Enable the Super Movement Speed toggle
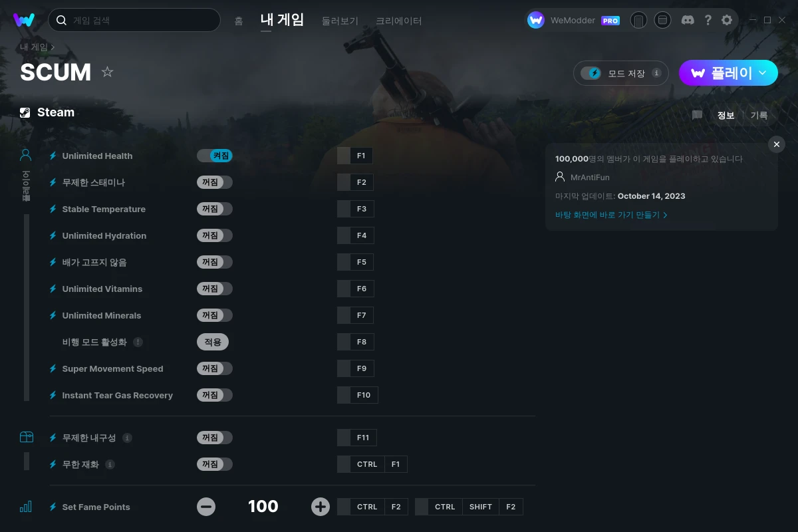 pos(214,368)
